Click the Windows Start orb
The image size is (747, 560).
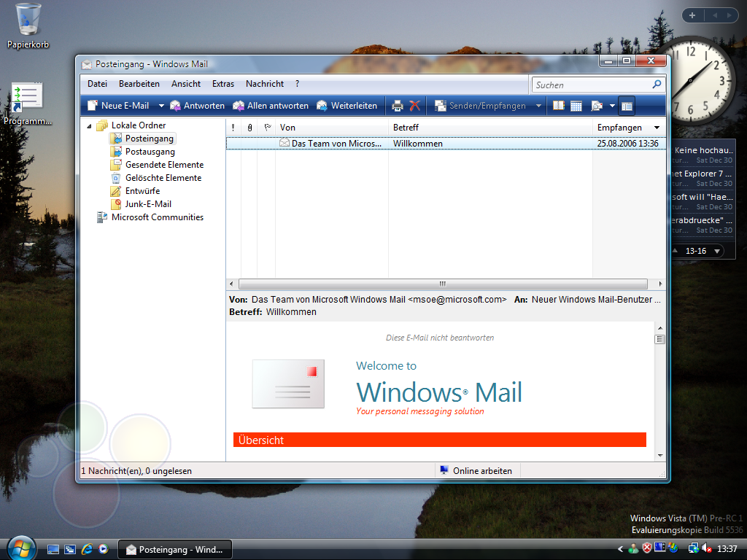coord(21,548)
